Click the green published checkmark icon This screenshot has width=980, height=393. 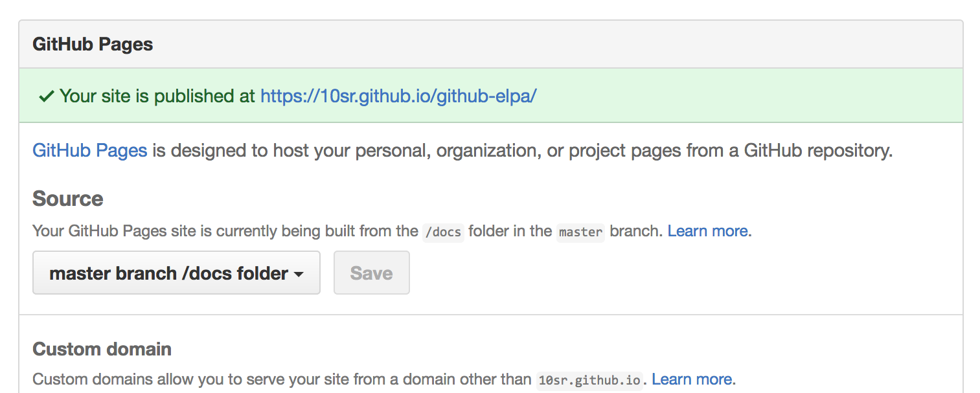point(46,97)
